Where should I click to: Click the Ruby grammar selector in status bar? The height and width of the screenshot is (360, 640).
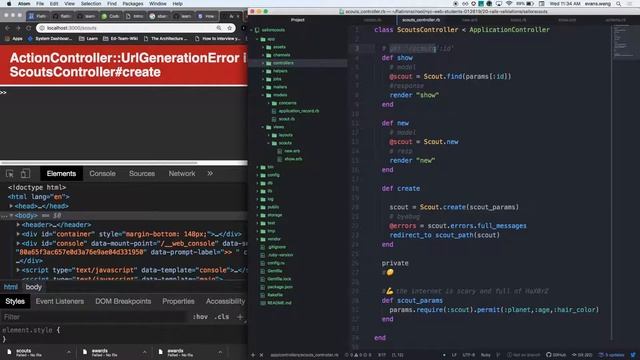pyautogui.click(x=485, y=355)
